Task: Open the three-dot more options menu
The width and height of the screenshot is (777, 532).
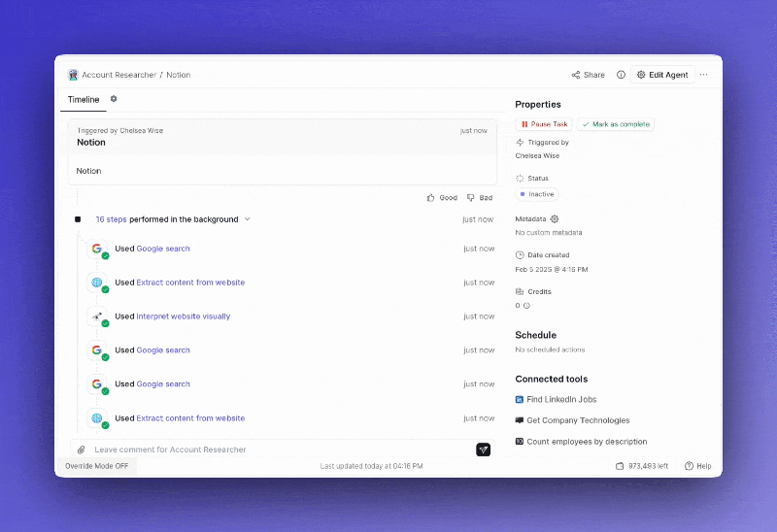Action: [x=704, y=75]
